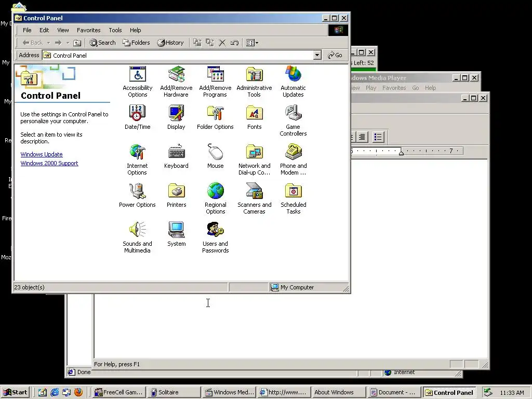Launch Internet Explorer from Quick Launch
Screen dimensions: 532x399
54,392
